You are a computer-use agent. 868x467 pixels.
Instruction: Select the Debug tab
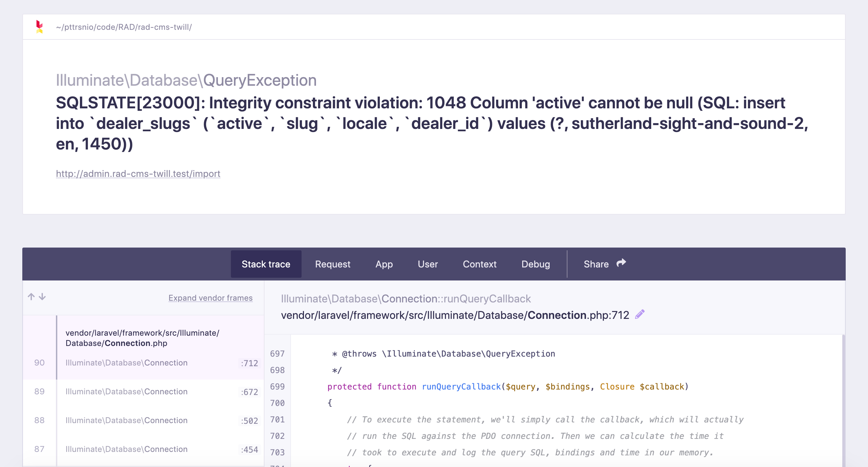point(535,264)
